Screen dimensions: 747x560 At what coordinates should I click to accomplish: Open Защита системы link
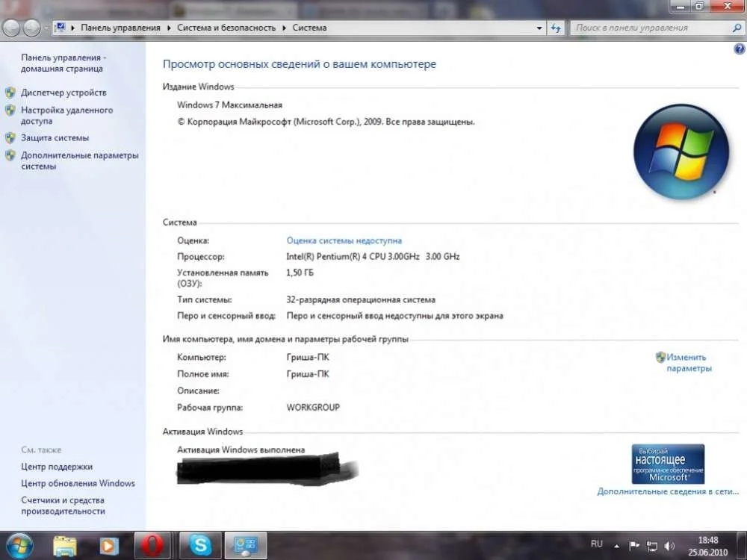[55, 137]
